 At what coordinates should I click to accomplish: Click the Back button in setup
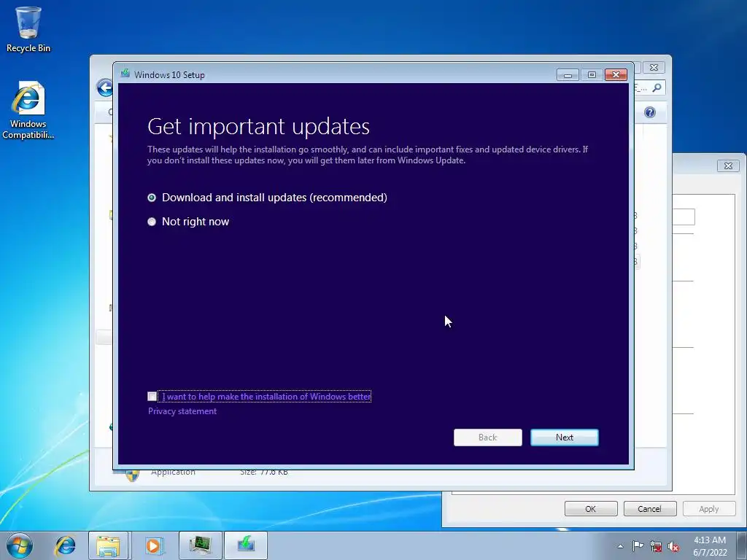click(487, 437)
